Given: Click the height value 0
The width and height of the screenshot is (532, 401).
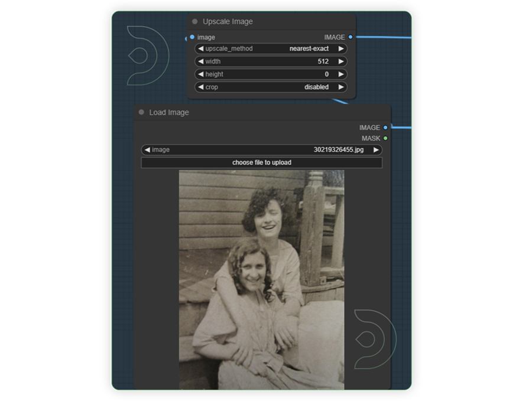Looking at the screenshot, I should pyautogui.click(x=327, y=74).
